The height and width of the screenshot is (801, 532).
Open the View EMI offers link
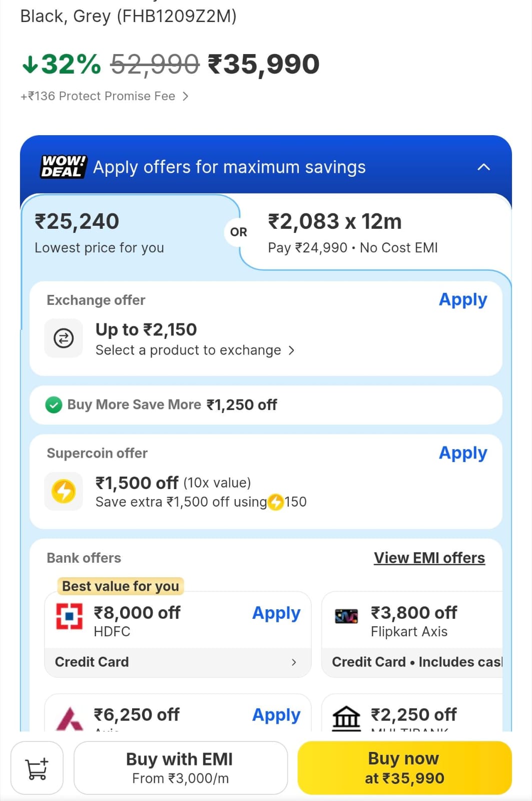click(429, 558)
